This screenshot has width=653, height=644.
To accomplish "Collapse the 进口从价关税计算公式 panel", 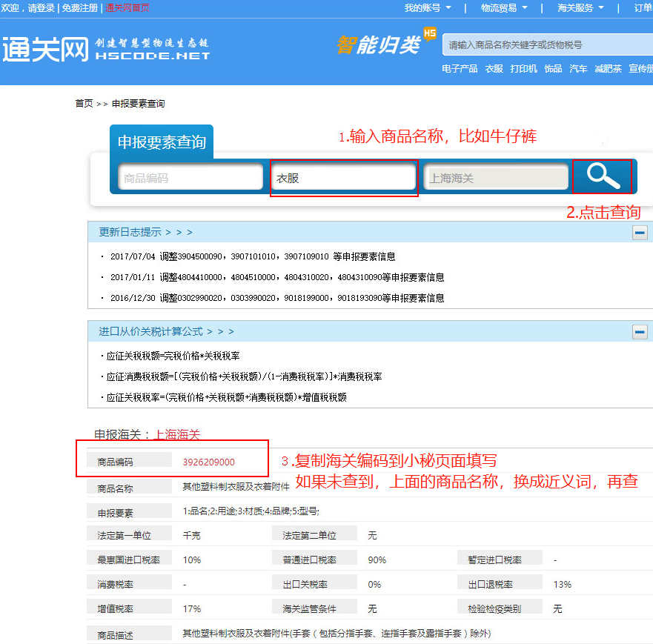I will click(x=640, y=332).
